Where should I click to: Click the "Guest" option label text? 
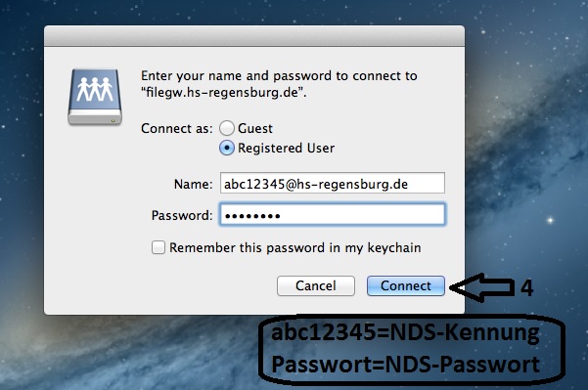[x=255, y=128]
